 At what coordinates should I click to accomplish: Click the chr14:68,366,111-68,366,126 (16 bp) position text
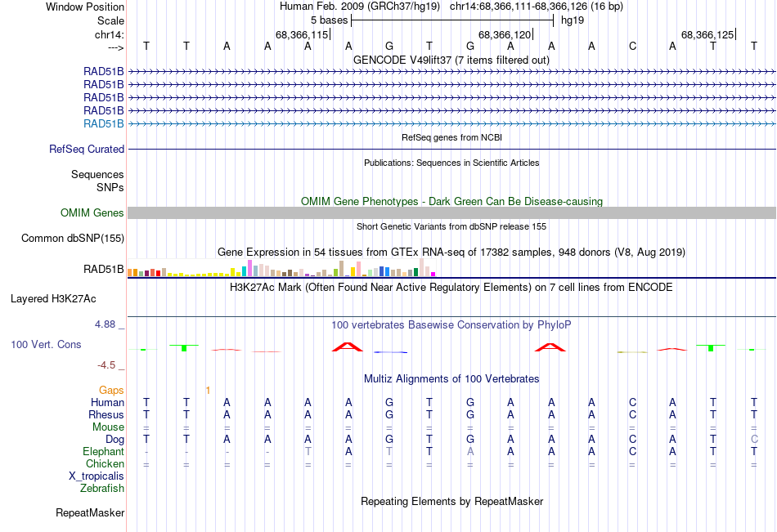point(537,7)
